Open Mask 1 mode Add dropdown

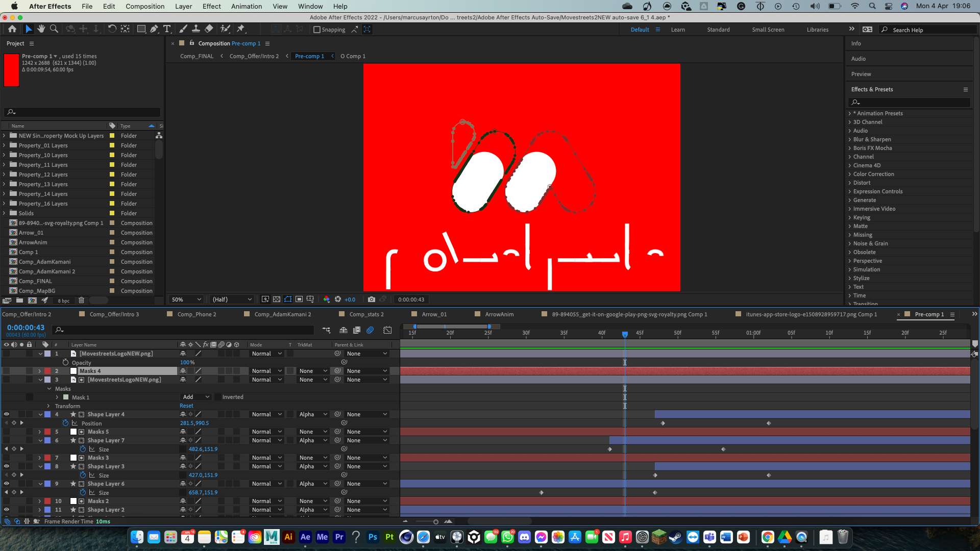(197, 397)
